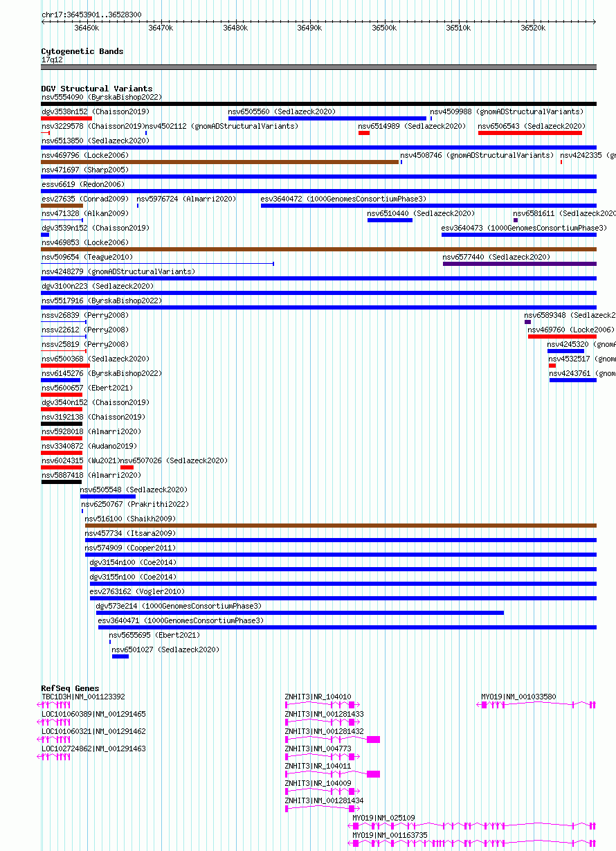Open variant dgv3538n152 (Chaisson2019) label

click(95, 111)
